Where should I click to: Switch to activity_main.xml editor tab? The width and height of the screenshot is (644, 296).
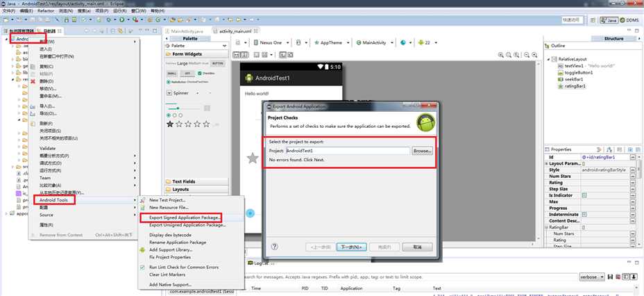click(x=235, y=31)
